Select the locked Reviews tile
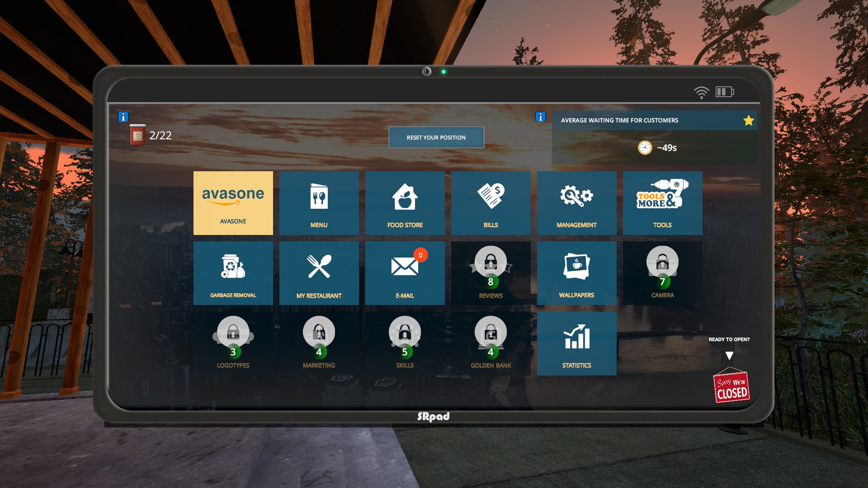The width and height of the screenshot is (868, 488). click(x=491, y=273)
